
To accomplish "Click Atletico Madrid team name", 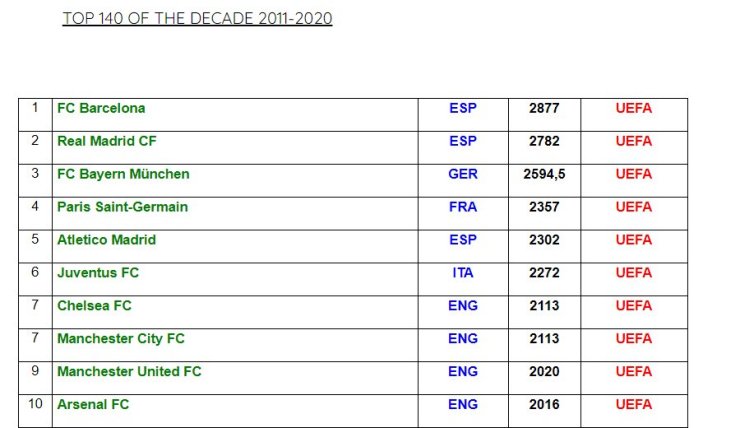I will [106, 240].
